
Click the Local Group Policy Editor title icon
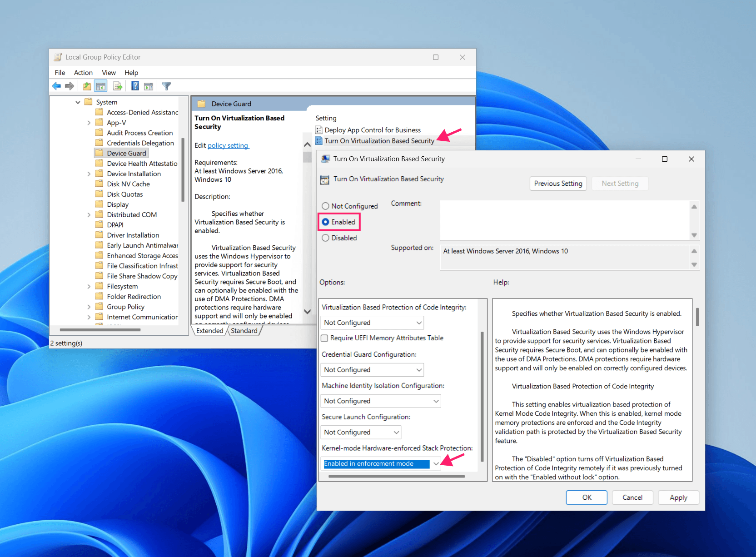click(58, 57)
